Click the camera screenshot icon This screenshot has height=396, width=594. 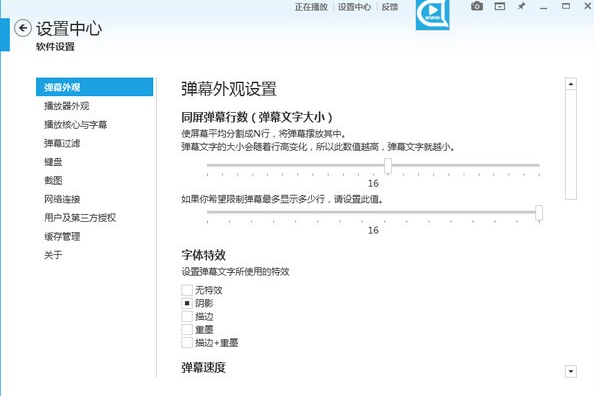(x=477, y=6)
